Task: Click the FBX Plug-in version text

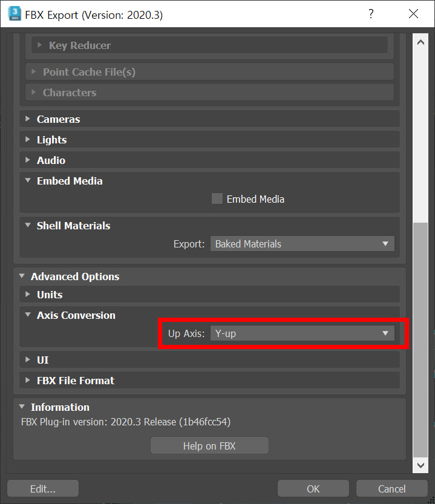Action: (x=126, y=422)
